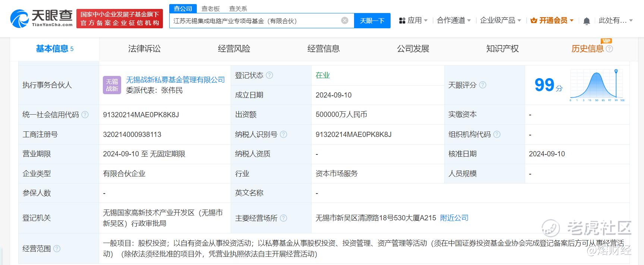Open the 应用 apps dropdown

[413, 20]
